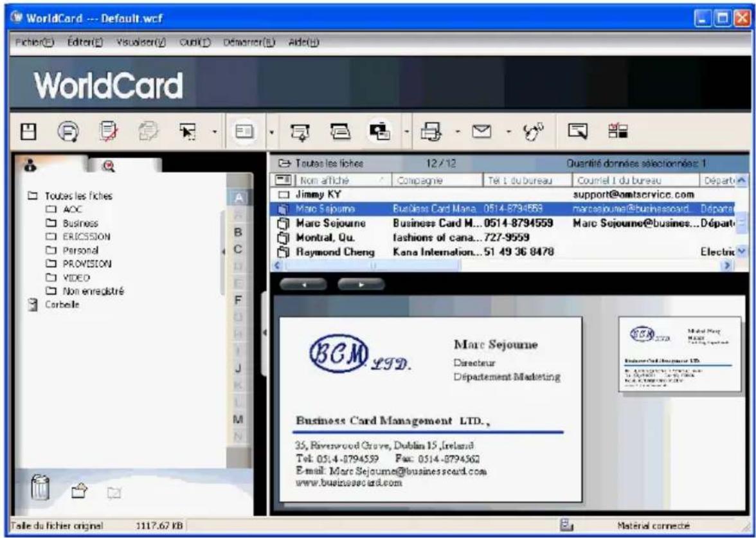Click the Marc Sejourne business card image
756x538 pixels.
coord(431,409)
